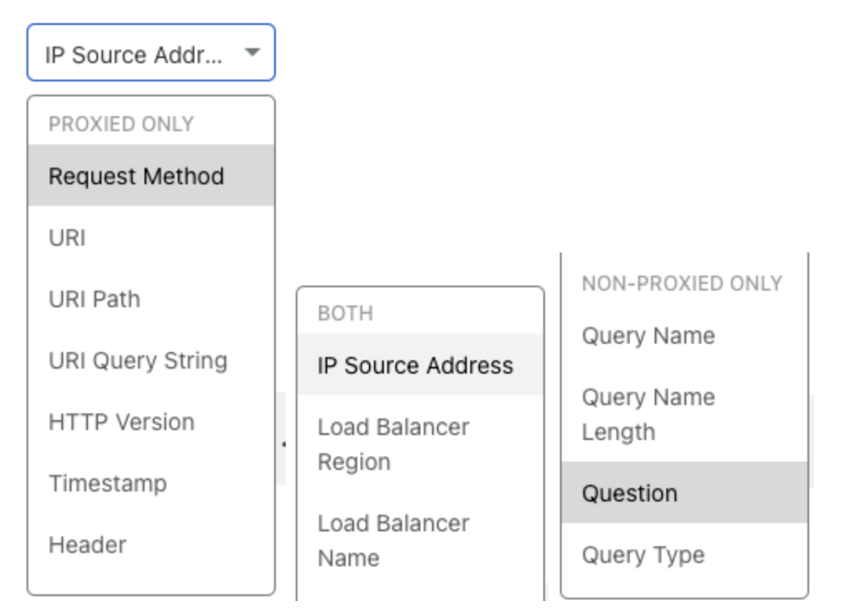Screen dimensions: 864x616
Task: Click the BOTH group heading
Action: 346,314
